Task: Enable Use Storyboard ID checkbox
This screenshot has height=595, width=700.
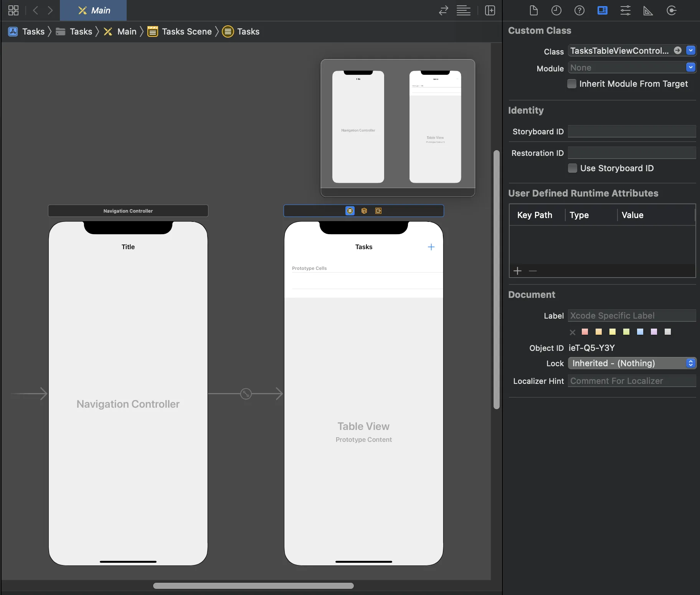Action: click(572, 168)
